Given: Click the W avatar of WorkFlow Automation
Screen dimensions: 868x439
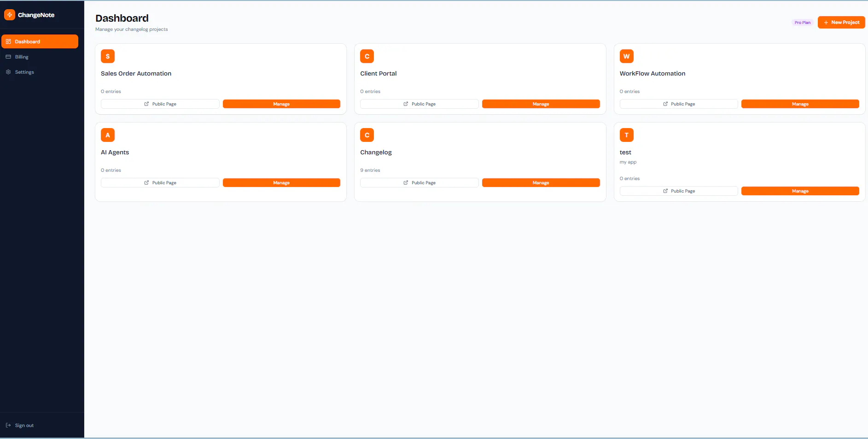Looking at the screenshot, I should click(627, 56).
